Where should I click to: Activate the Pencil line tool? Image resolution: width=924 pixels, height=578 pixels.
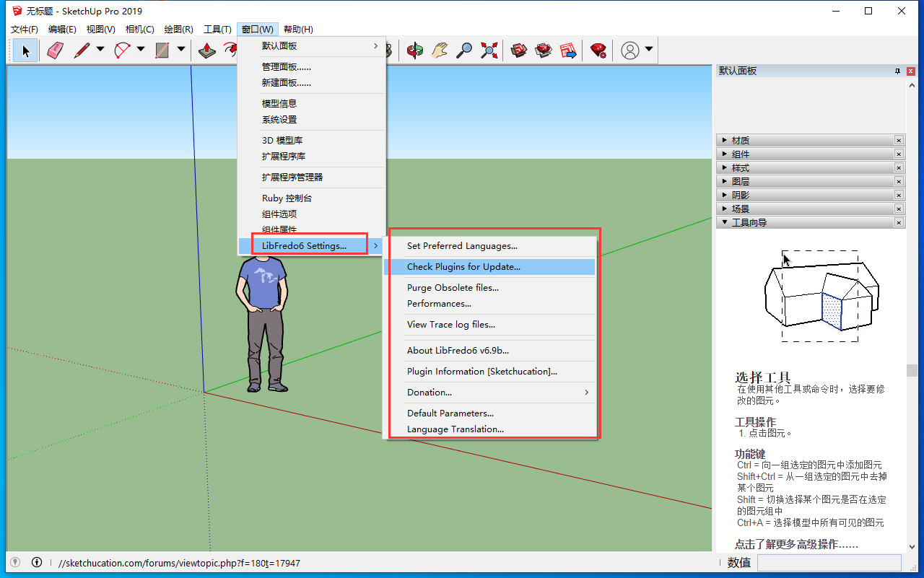(x=82, y=50)
